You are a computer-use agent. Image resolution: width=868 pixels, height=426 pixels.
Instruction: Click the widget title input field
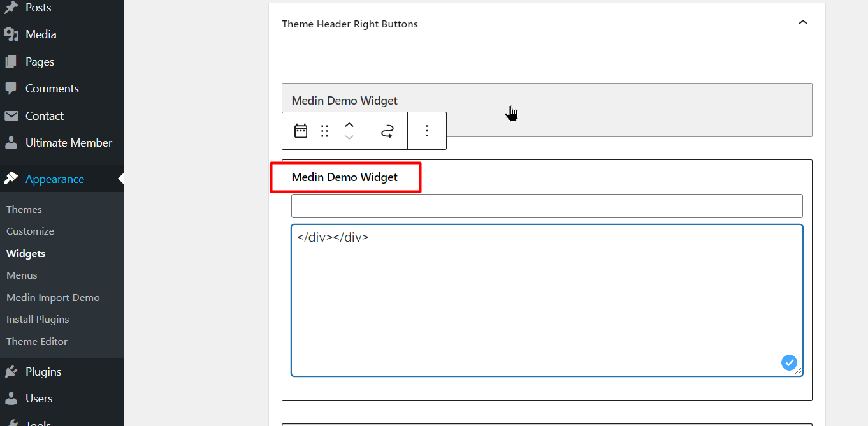tap(546, 206)
